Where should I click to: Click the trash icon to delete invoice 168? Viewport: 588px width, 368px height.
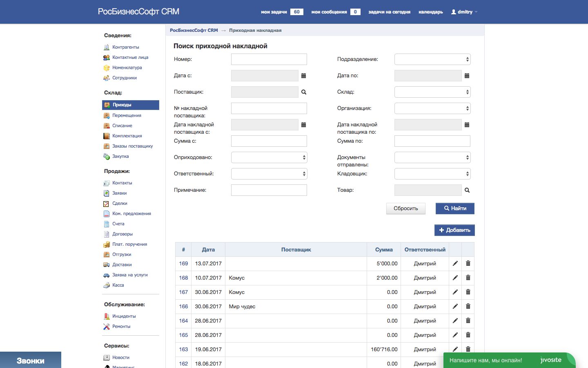(468, 278)
